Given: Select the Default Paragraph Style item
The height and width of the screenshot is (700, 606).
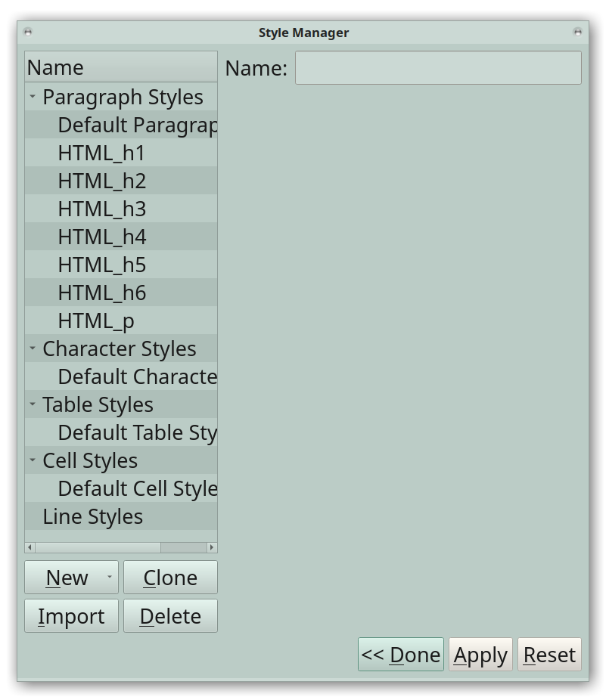Looking at the screenshot, I should click(136, 125).
